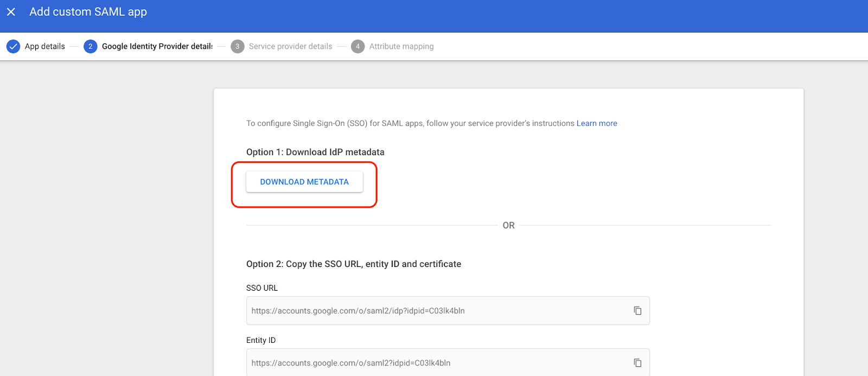
Task: Click the completed checkmark icon for App details
Action: point(13,47)
